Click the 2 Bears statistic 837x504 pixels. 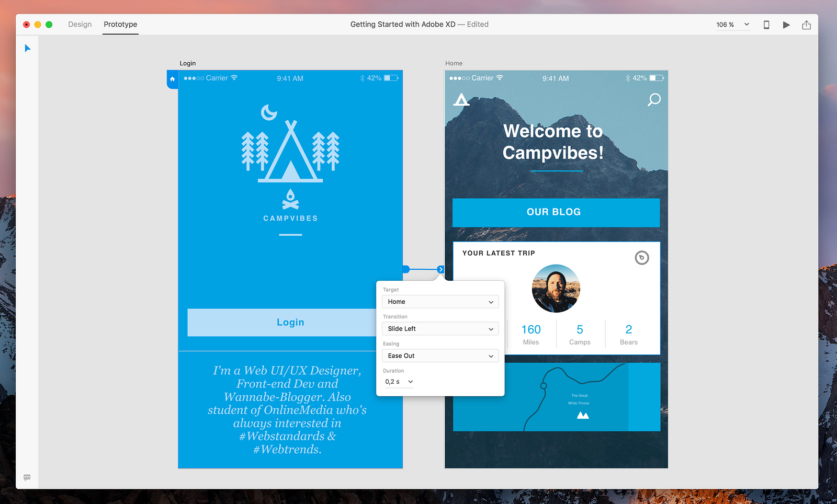629,335
